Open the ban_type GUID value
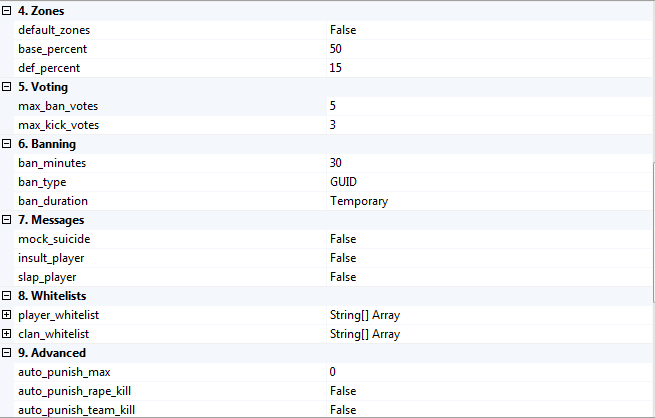Screen dimensions: 655x418 click(343, 182)
